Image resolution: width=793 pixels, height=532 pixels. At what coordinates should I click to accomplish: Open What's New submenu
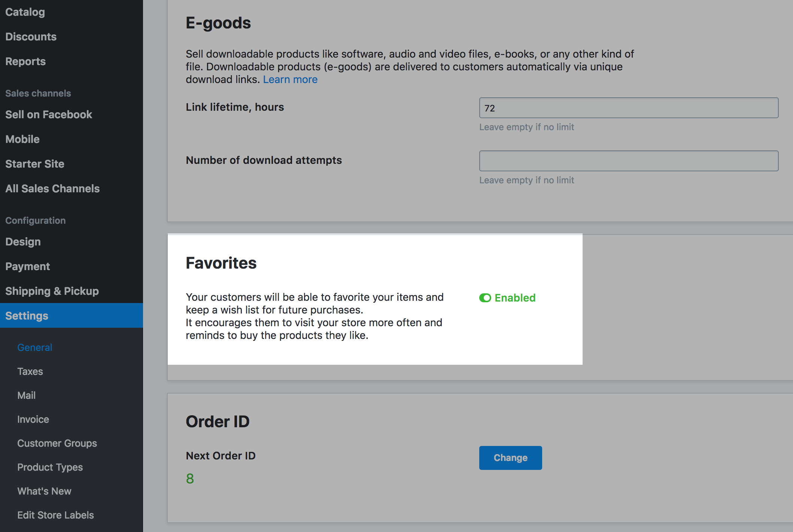[x=44, y=491]
